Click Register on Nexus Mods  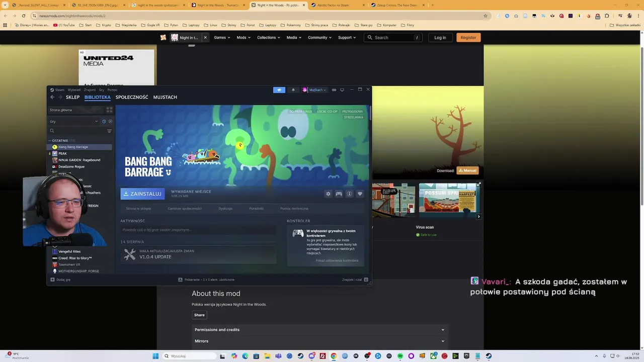tap(468, 37)
